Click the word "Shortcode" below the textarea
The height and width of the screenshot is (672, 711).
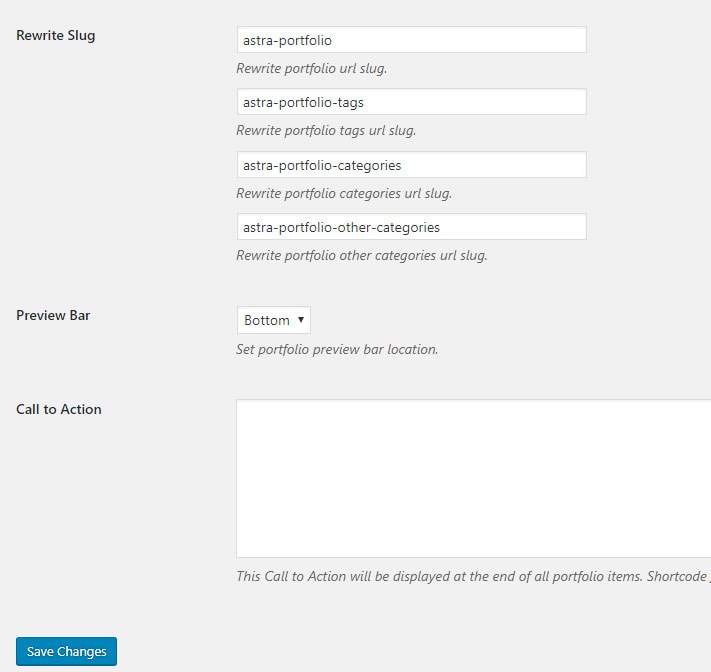tap(677, 576)
